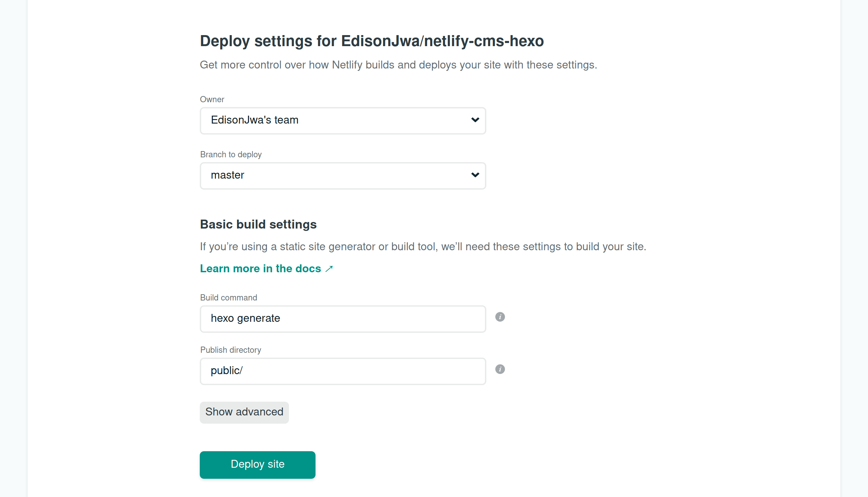
Task: Click the chevron arrow in the branch dropdown
Action: [475, 175]
